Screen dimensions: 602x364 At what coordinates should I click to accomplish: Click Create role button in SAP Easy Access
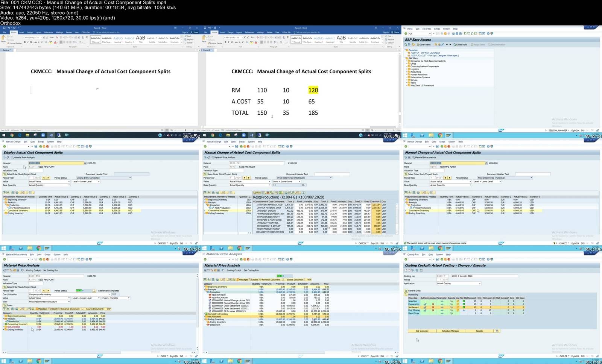pos(460,44)
